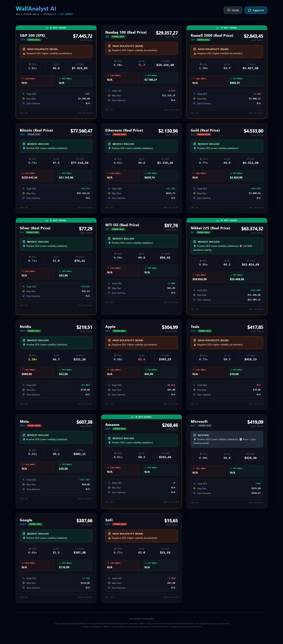
Task: Click Bitcoin call wall value $220.342,24
Action: [29, 177]
